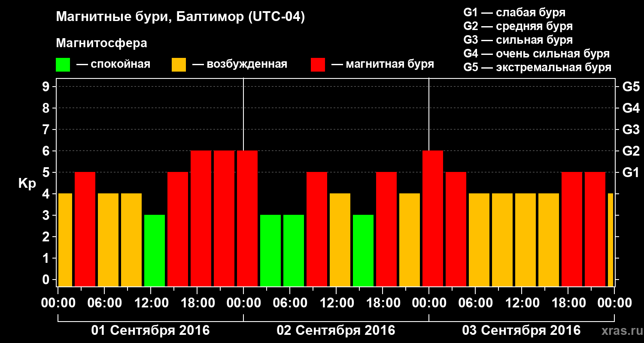Screen dimensions: 644x343
Task: Click the 'G3 — сильная буря' legend line
Action: pos(518,40)
